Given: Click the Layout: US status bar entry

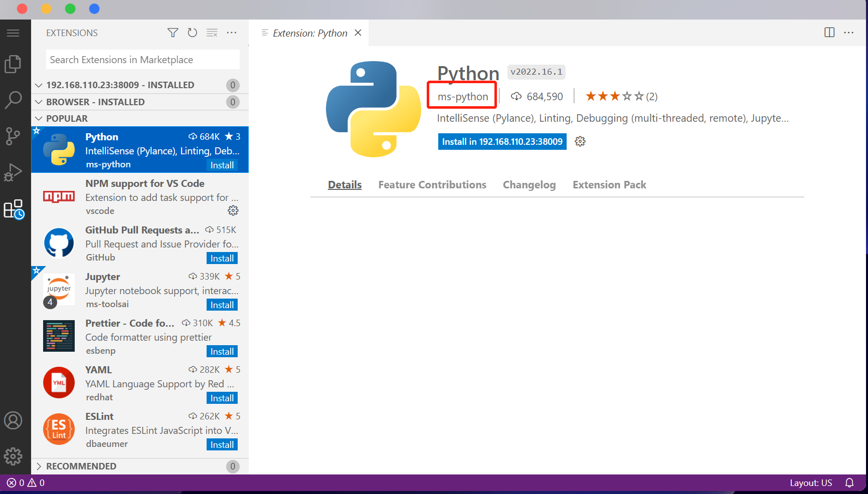Looking at the screenshot, I should click(x=811, y=483).
